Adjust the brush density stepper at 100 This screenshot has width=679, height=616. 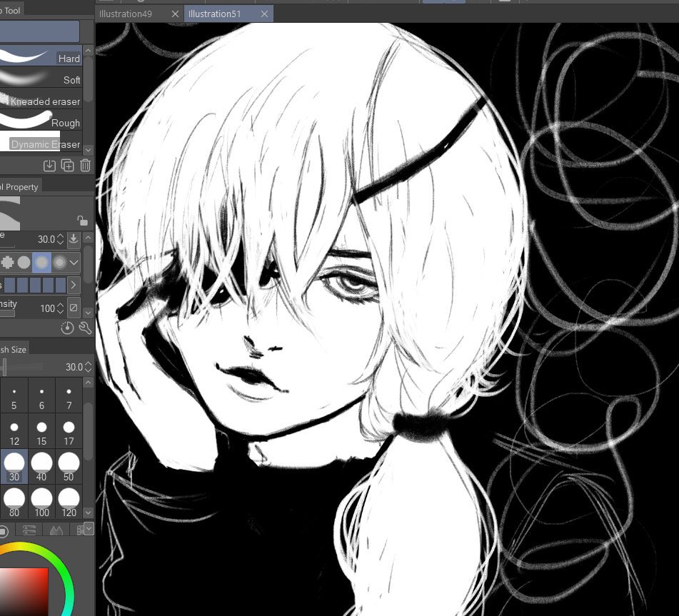coord(61,308)
